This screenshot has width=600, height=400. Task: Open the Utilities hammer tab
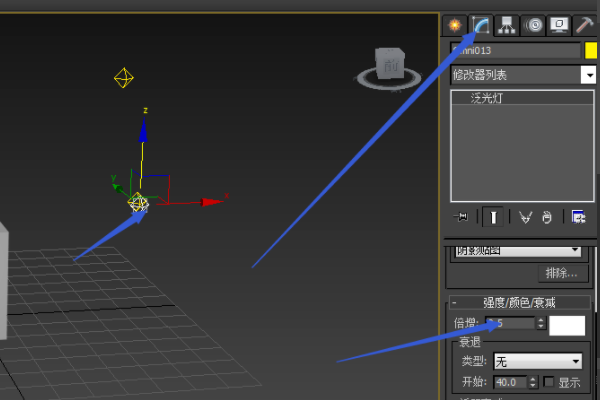pyautogui.click(x=586, y=24)
